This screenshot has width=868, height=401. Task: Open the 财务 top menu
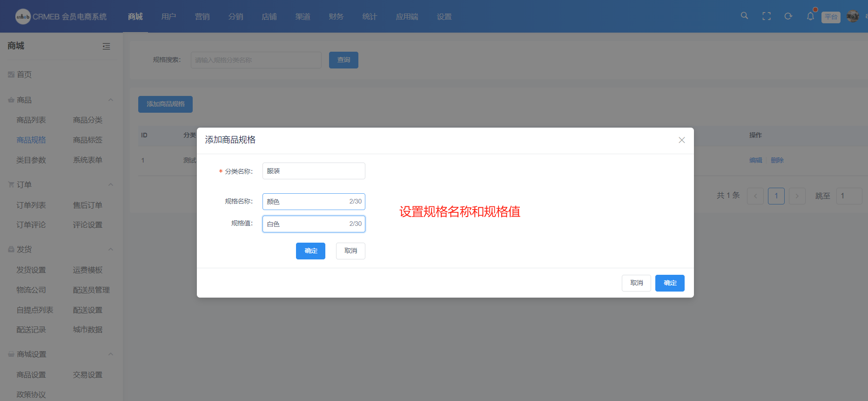tap(336, 17)
